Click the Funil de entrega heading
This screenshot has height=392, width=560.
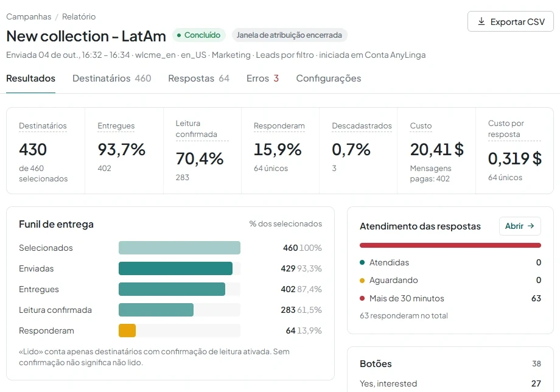(56, 224)
